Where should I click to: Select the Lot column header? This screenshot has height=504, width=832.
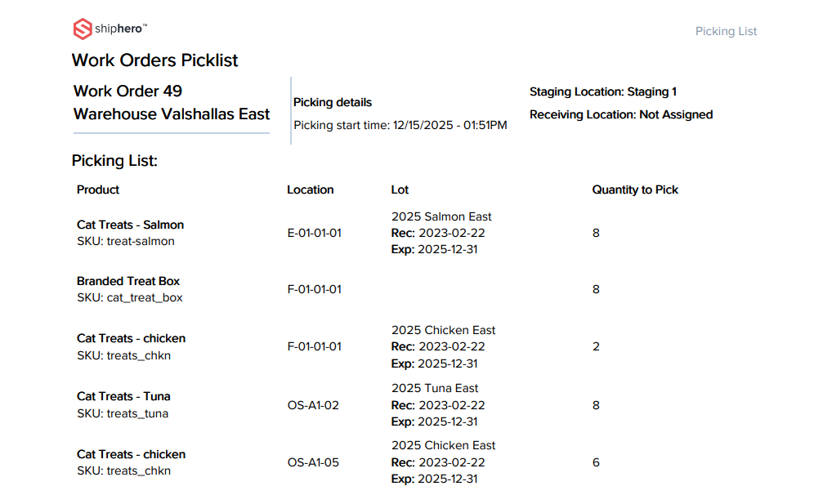point(400,190)
